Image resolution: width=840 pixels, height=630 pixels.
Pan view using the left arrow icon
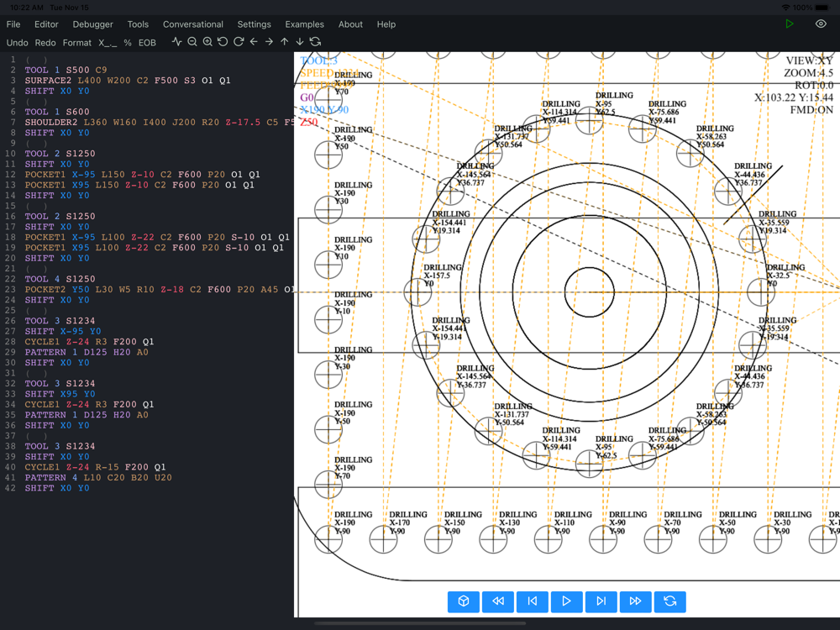coord(254,42)
